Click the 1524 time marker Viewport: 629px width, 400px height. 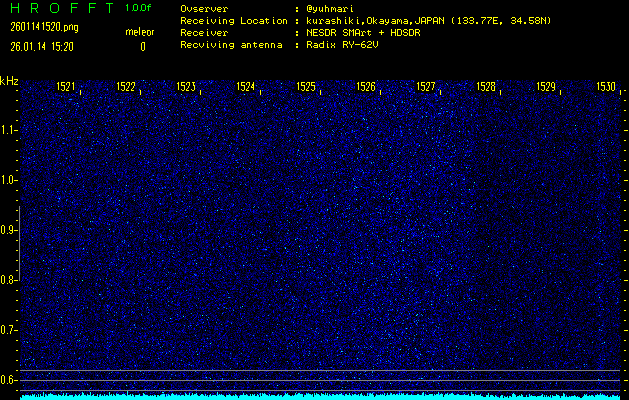tap(246, 87)
